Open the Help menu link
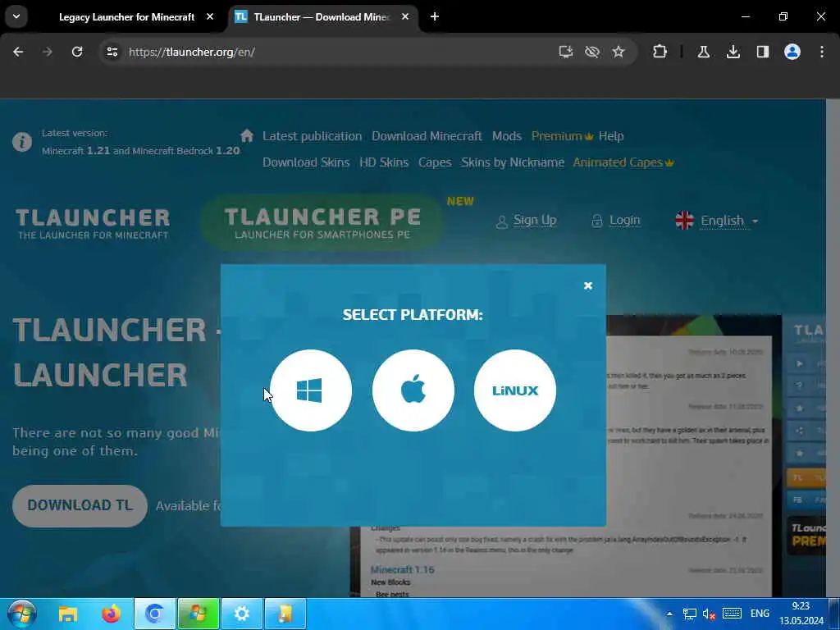 (x=611, y=136)
